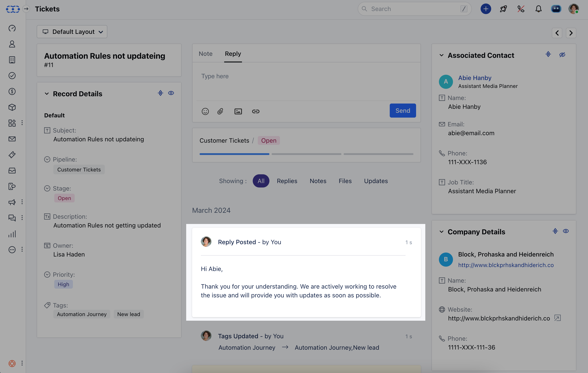Screen dimensions: 588x373
Task: Open the inbox tray icon in sidebar
Action: tap(12, 170)
